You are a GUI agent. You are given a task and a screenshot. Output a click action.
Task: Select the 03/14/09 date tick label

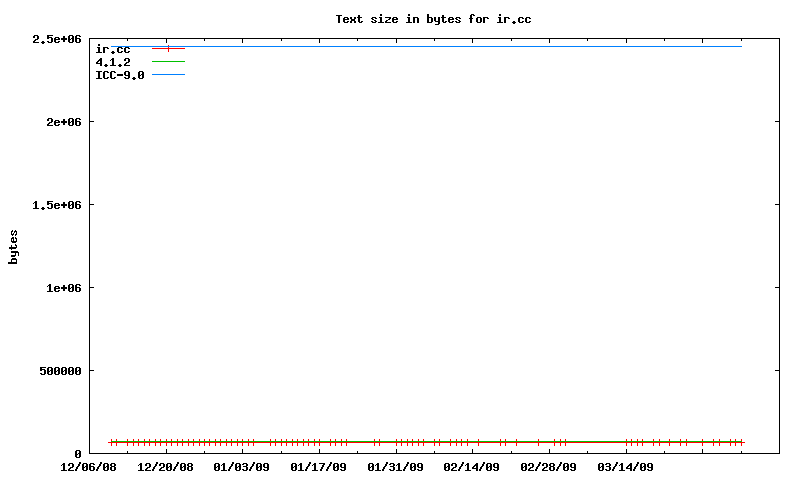(625, 466)
